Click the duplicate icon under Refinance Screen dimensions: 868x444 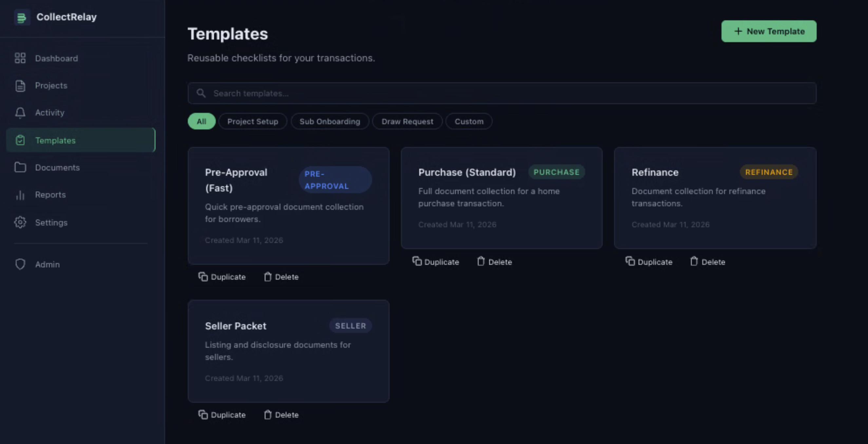click(x=630, y=262)
